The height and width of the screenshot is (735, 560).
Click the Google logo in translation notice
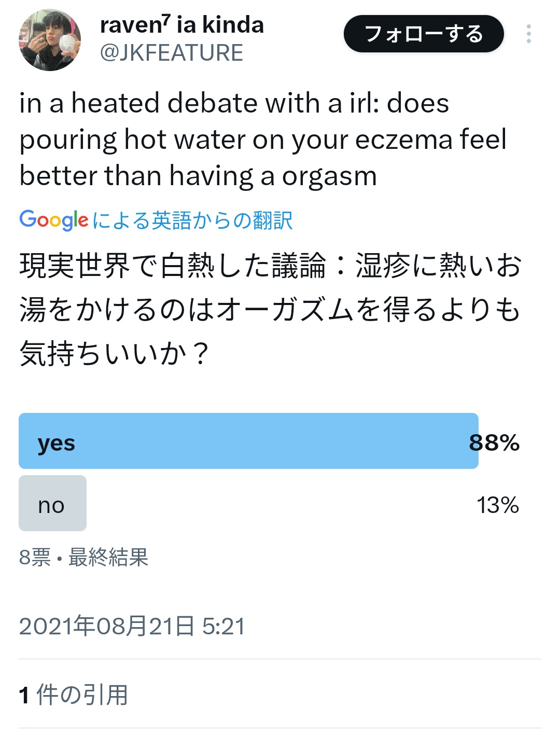click(x=54, y=220)
